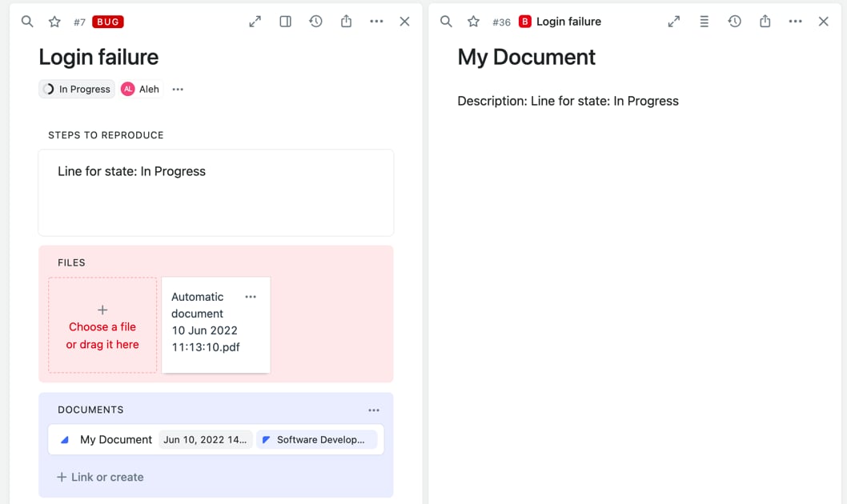Click into Steps to Reproduce text box
The image size is (847, 504).
click(216, 193)
